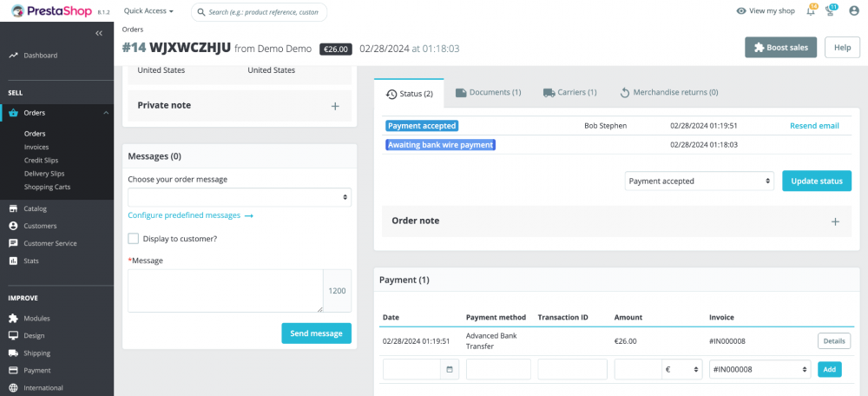Open the user profile avatar icon
Viewport: 868px width, 396px height.
[x=853, y=10]
